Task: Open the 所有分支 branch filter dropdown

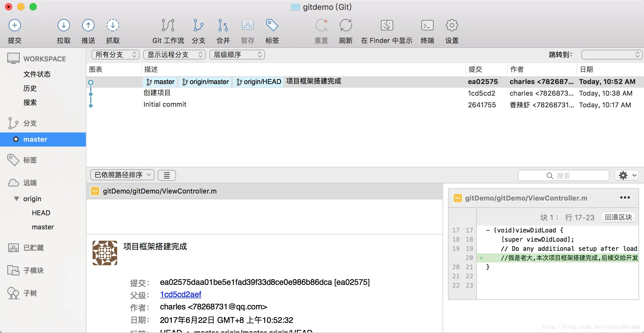Action: [x=115, y=55]
